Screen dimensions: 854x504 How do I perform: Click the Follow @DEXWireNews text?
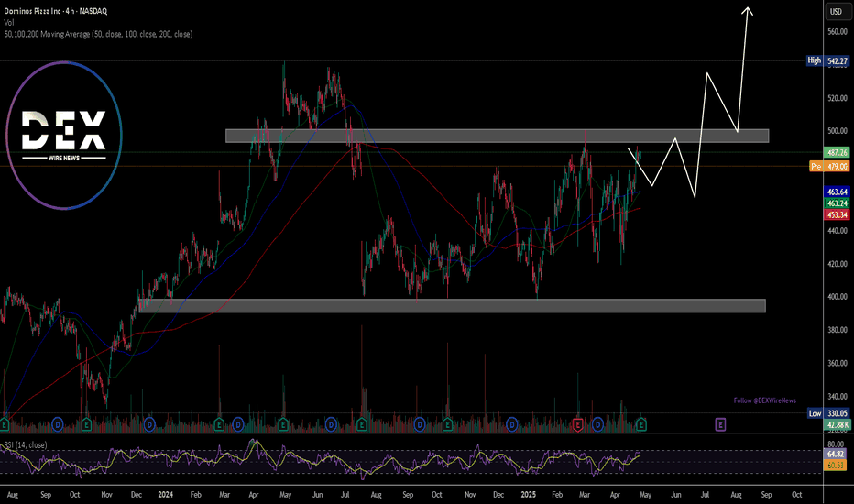point(765,400)
